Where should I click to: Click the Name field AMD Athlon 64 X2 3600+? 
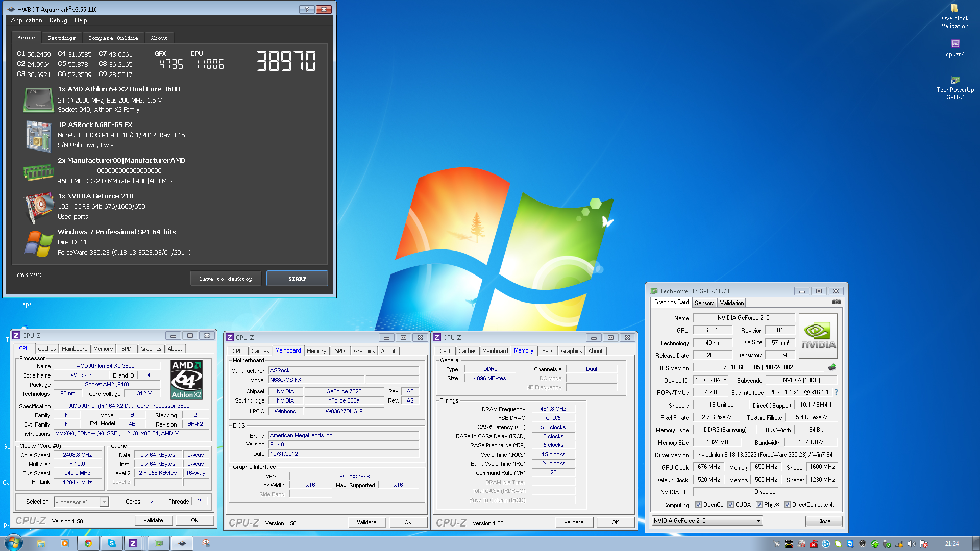tap(107, 366)
